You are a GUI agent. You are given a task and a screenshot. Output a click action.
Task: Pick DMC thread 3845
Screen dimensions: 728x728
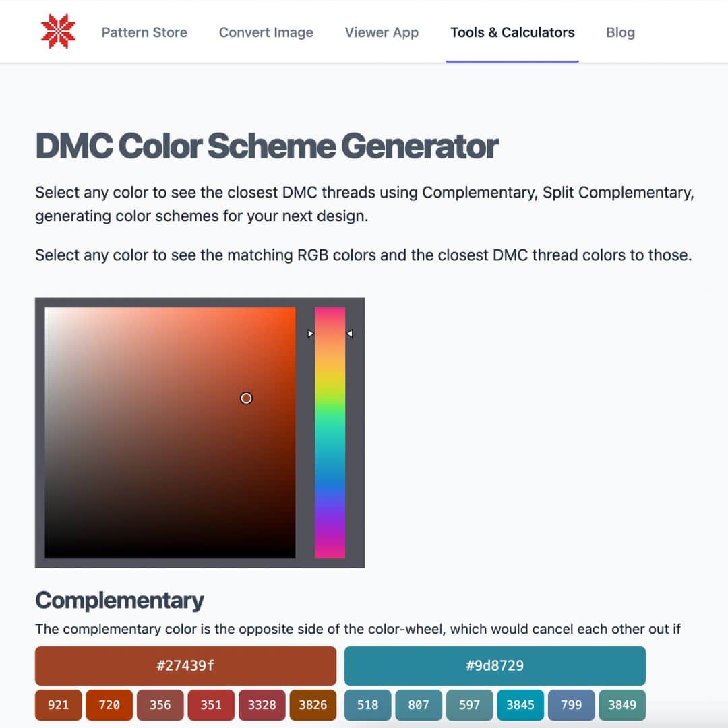[x=520, y=705]
